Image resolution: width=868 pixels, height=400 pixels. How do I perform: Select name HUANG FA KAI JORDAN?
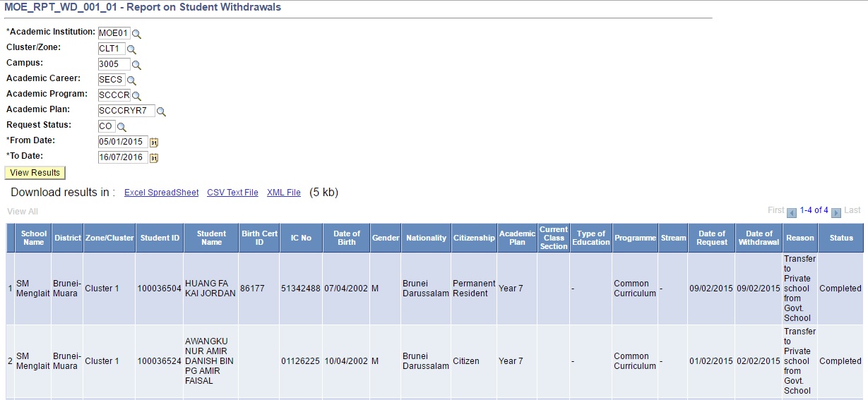pyautogui.click(x=210, y=289)
